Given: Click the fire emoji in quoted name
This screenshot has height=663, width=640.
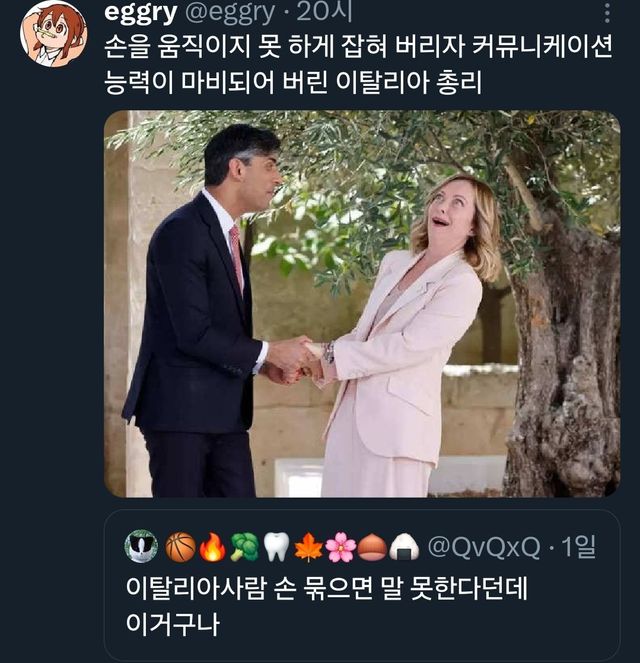Looking at the screenshot, I should 212,547.
